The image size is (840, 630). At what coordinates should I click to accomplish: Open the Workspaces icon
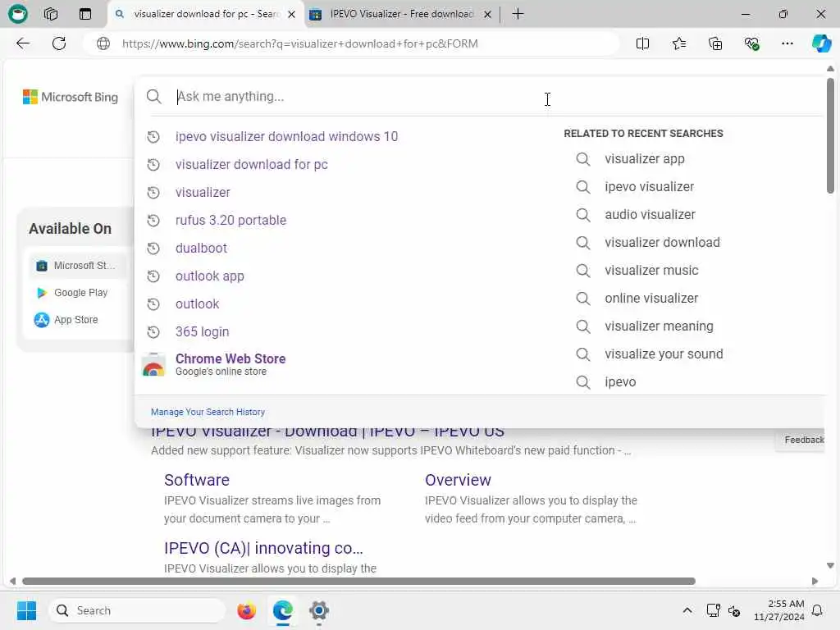[x=51, y=14]
